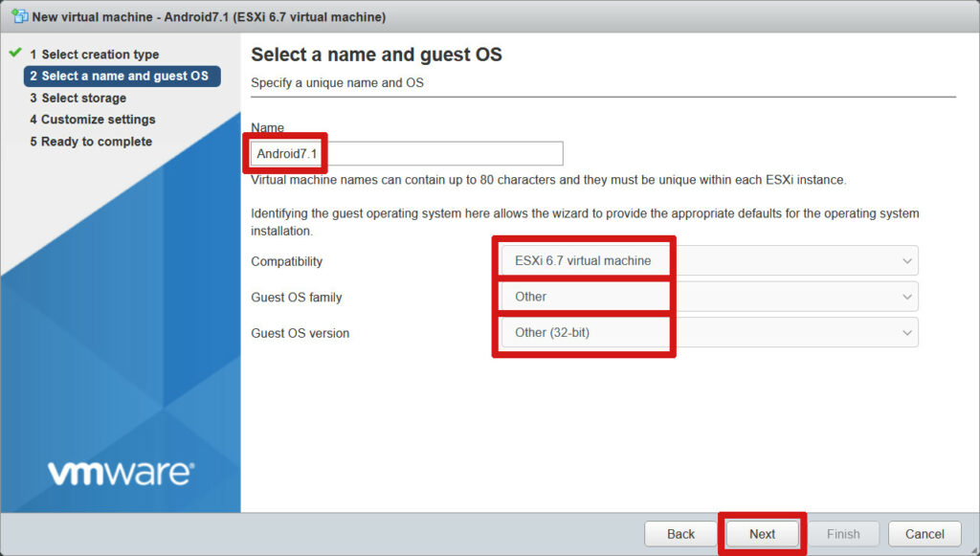Click the green checkmark beside Select creation type
The height and width of the screenshot is (556, 980).
click(15, 53)
